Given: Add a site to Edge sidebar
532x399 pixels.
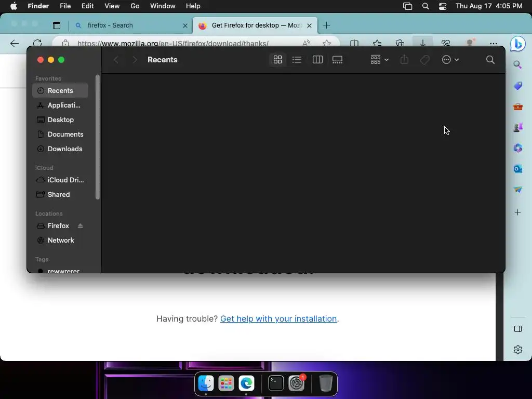Looking at the screenshot, I should coord(518,212).
